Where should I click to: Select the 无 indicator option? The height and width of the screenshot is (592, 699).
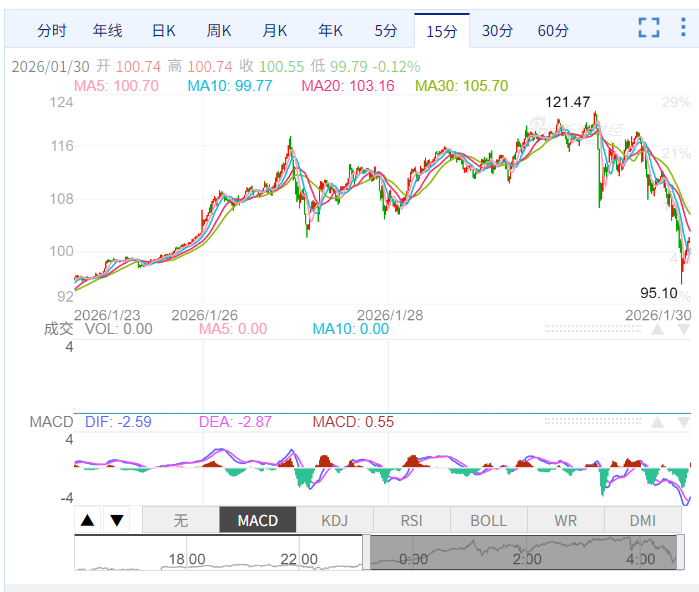coord(180,520)
